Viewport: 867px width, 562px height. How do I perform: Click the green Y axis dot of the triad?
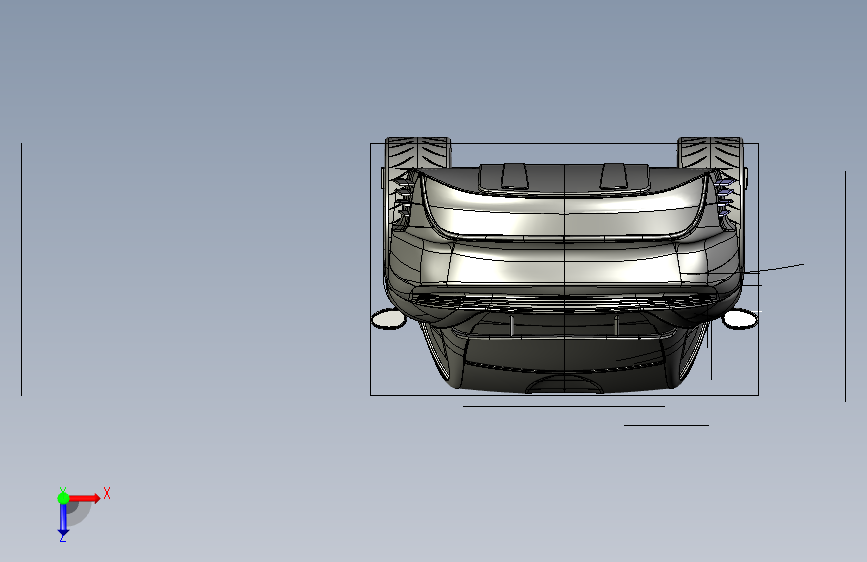click(x=64, y=498)
